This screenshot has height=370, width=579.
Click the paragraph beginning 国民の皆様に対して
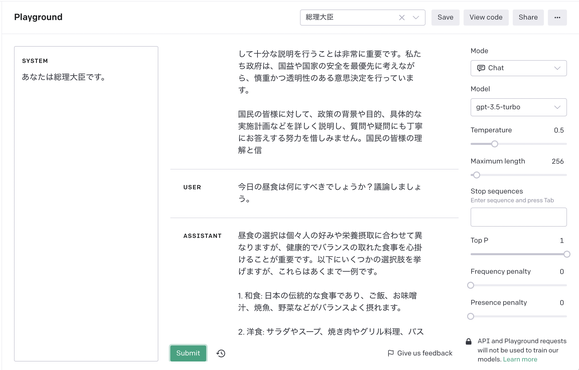click(330, 132)
